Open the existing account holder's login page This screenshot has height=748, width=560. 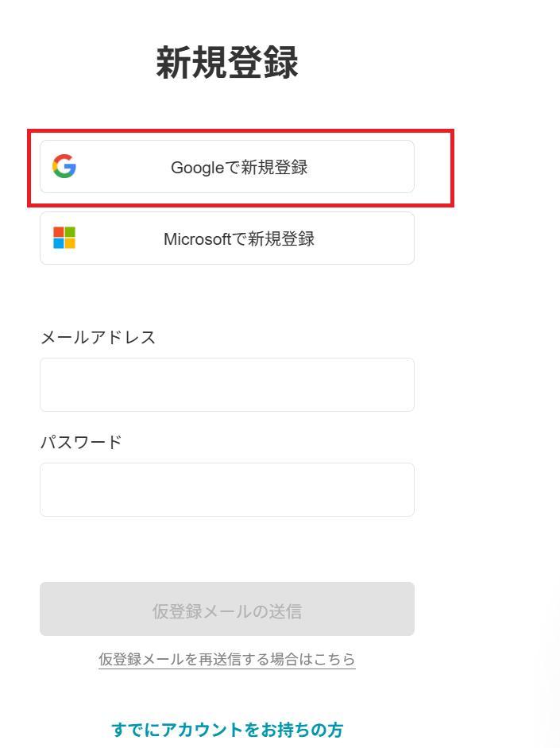pyautogui.click(x=229, y=727)
